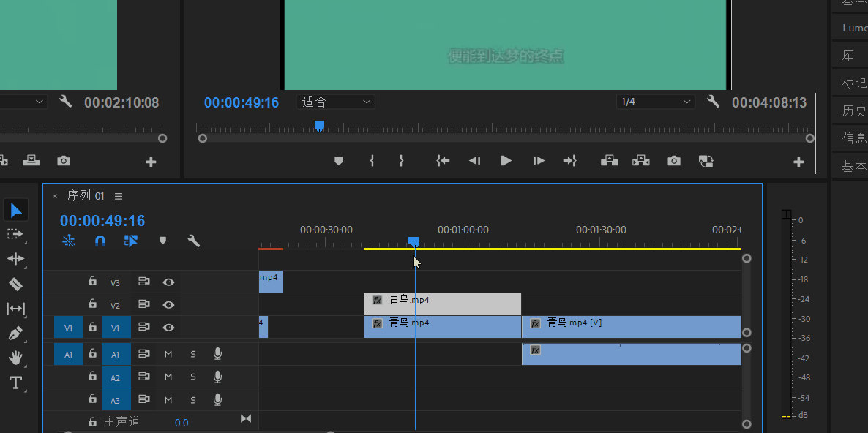Image resolution: width=868 pixels, height=433 pixels.
Task: Step back one frame
Action: click(x=474, y=161)
